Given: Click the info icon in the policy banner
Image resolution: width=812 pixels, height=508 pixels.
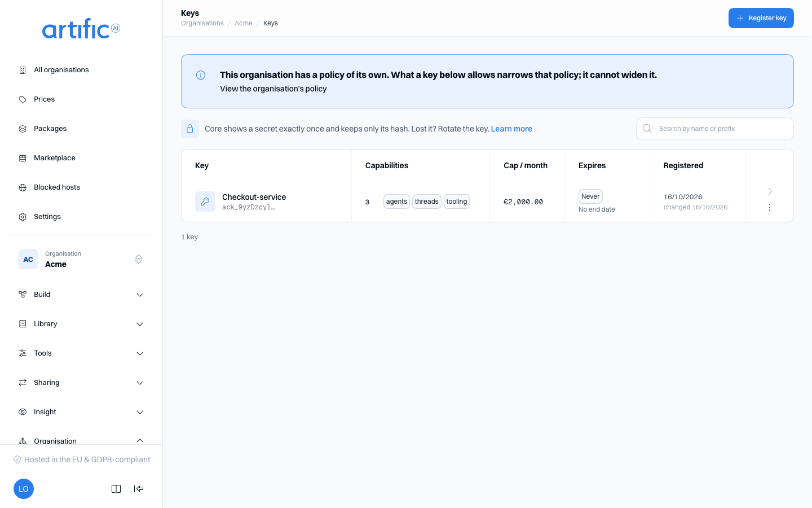Looking at the screenshot, I should tap(201, 75).
